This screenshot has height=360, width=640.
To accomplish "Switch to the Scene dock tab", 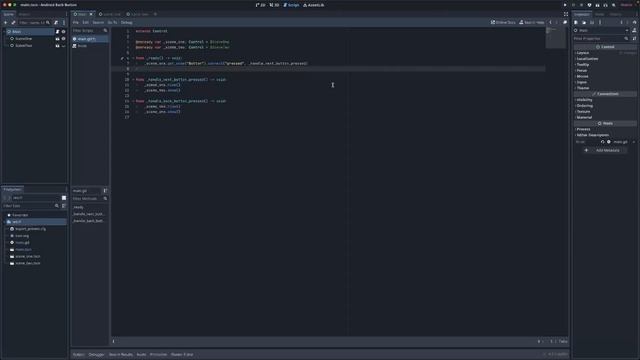I will click(x=9, y=14).
